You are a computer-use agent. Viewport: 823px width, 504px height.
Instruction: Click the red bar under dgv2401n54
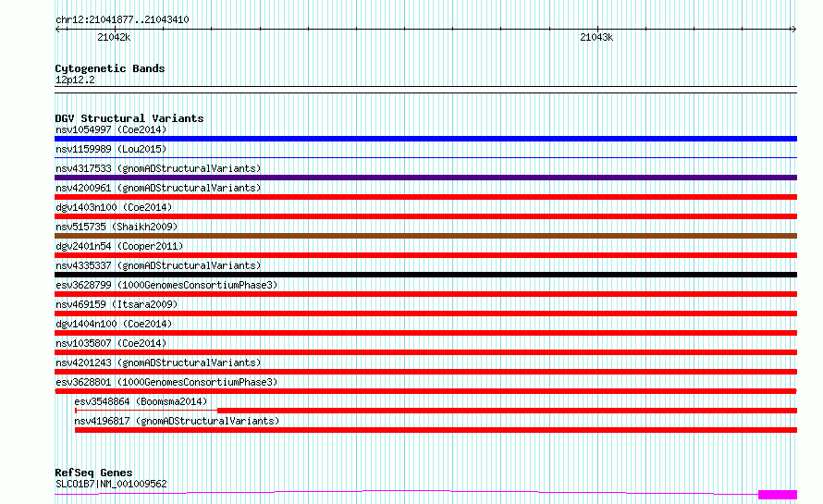(425, 255)
